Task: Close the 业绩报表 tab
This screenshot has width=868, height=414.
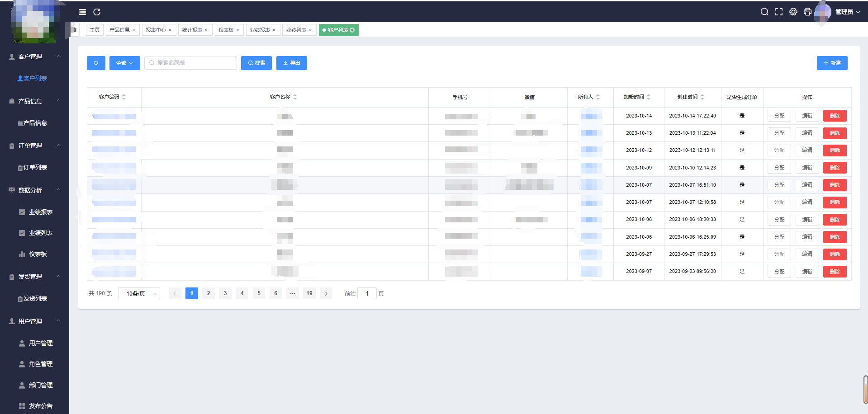Action: point(274,30)
